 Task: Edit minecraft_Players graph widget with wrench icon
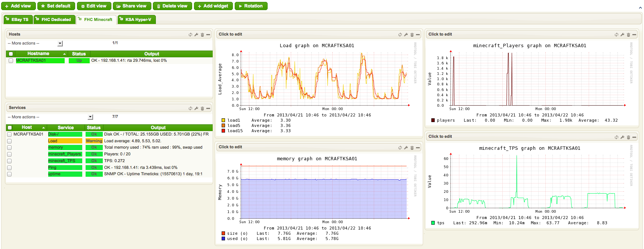click(x=622, y=34)
